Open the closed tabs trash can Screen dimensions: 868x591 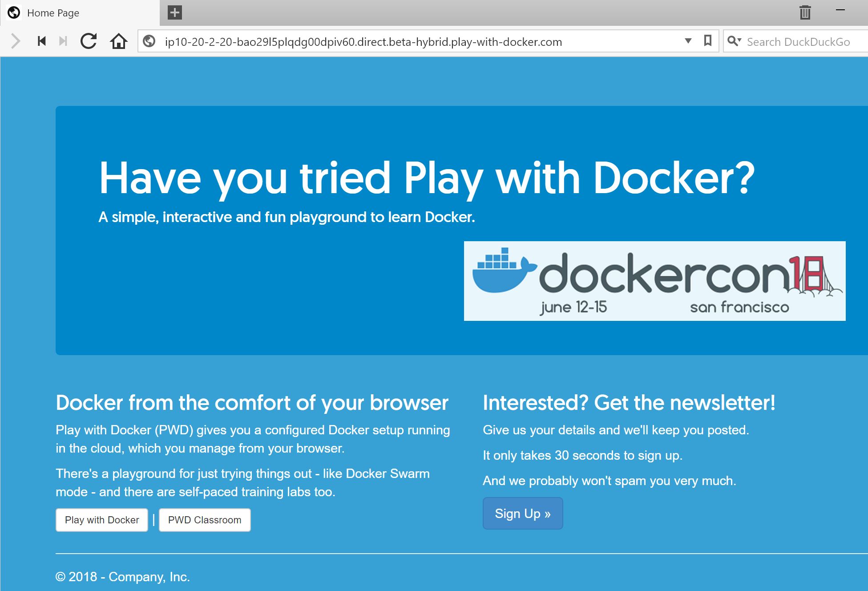click(x=805, y=12)
